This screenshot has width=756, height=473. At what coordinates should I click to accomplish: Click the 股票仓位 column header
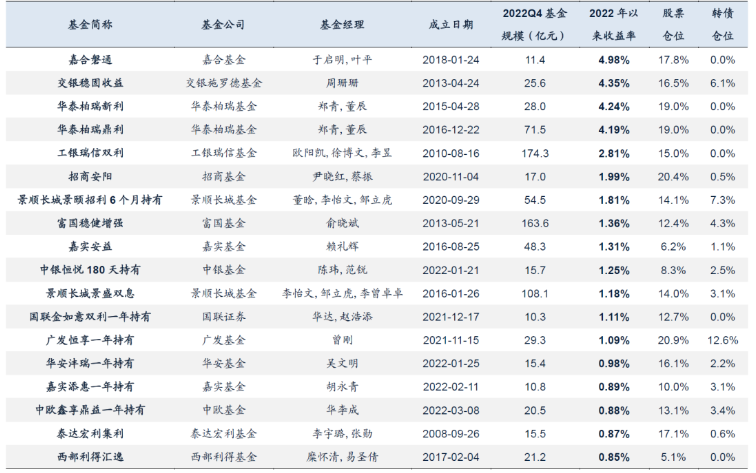(x=673, y=25)
